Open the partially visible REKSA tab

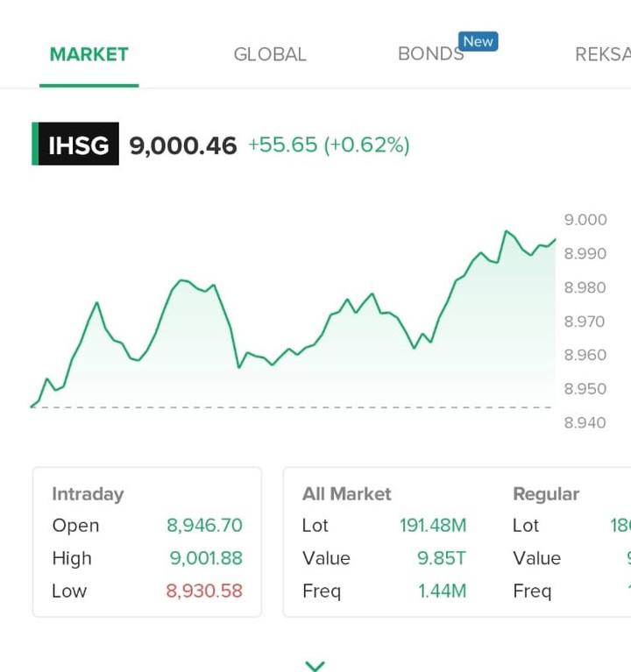603,54
